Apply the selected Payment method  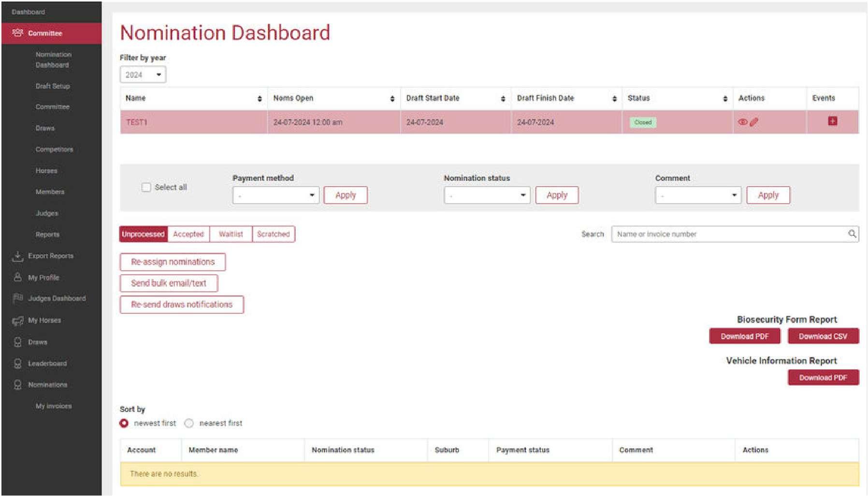346,195
